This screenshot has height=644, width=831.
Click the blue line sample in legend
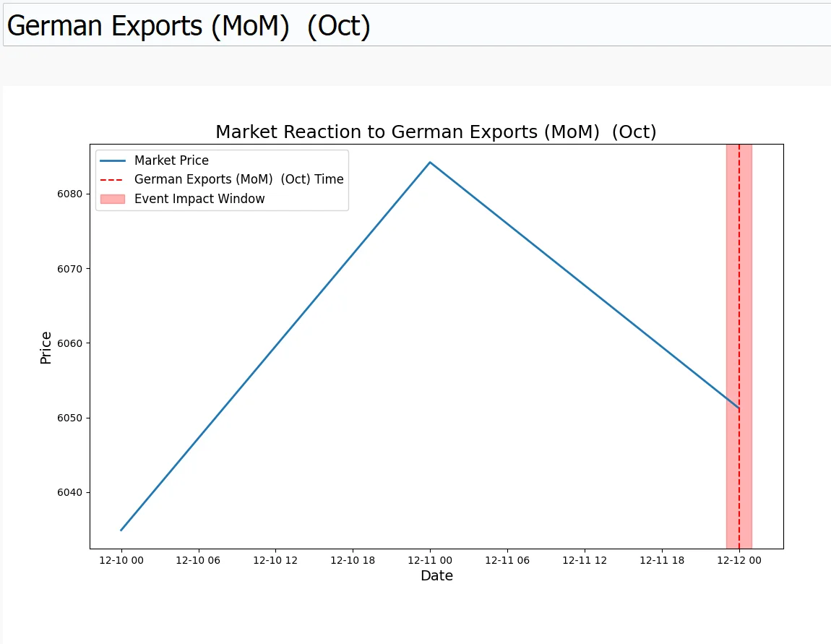tap(113, 160)
